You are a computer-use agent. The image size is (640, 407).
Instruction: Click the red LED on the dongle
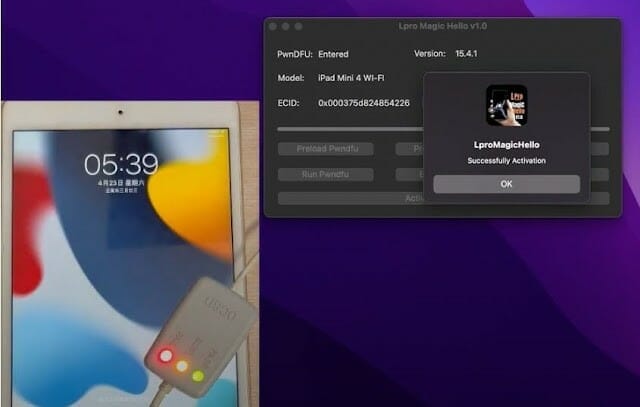[x=166, y=356]
